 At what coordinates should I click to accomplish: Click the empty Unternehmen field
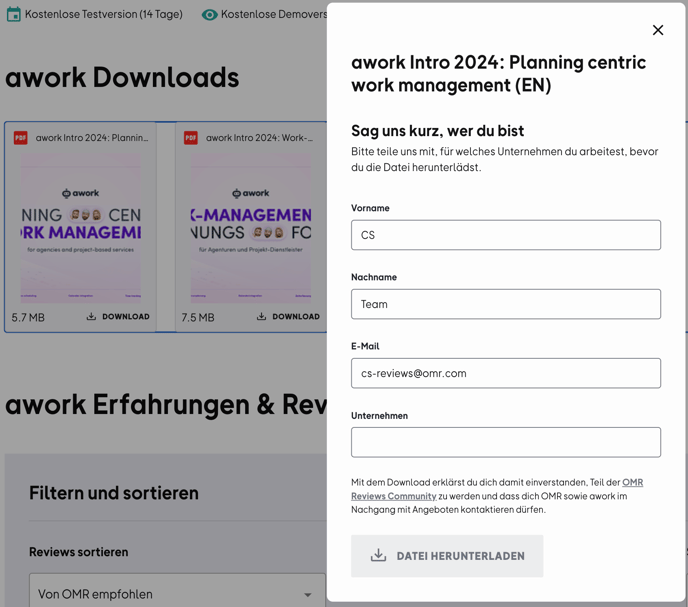(x=505, y=442)
